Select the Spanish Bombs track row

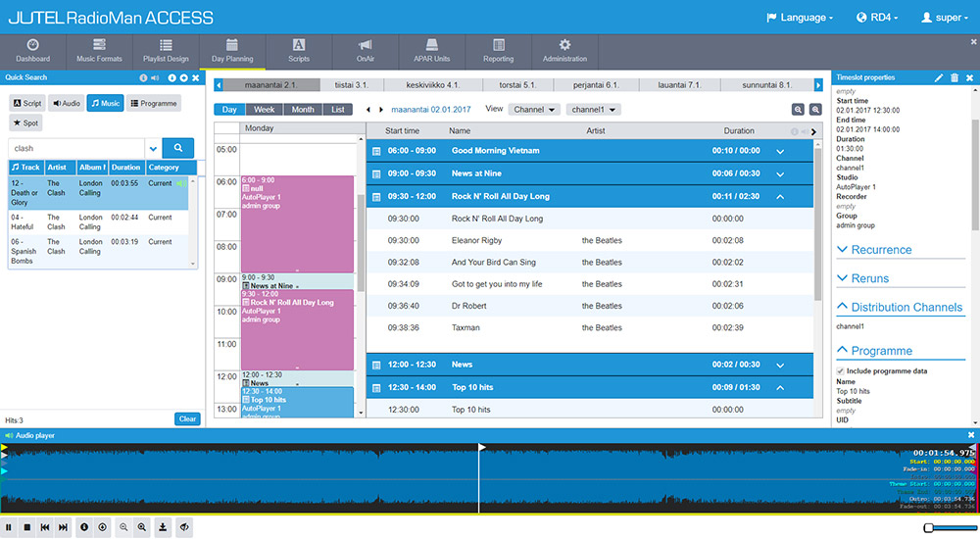(x=98, y=251)
